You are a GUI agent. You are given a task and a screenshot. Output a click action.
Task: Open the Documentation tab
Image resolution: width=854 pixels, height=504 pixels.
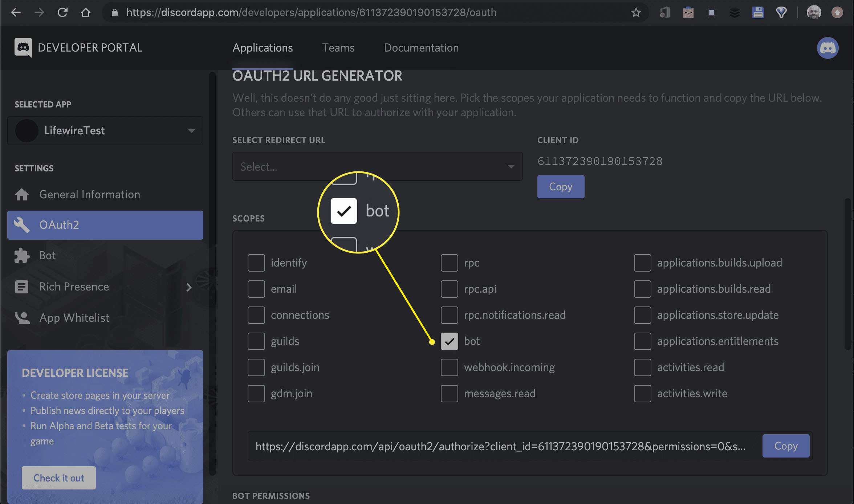pyautogui.click(x=421, y=48)
